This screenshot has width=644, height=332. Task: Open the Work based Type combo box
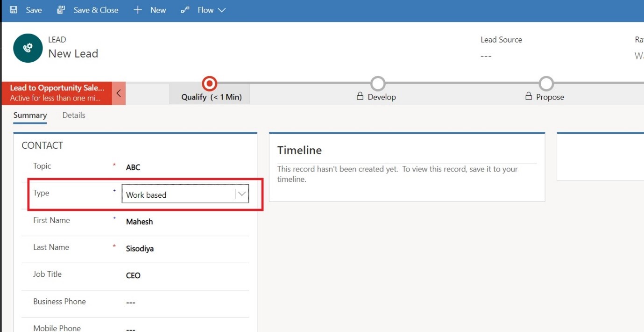[185, 194]
